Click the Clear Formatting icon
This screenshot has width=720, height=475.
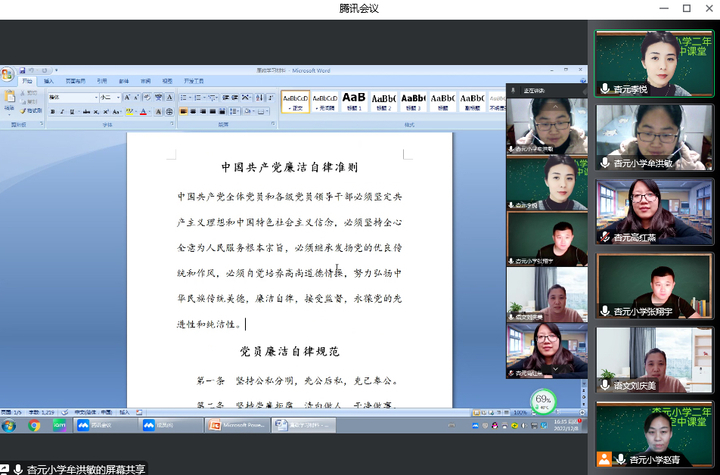tap(147, 97)
